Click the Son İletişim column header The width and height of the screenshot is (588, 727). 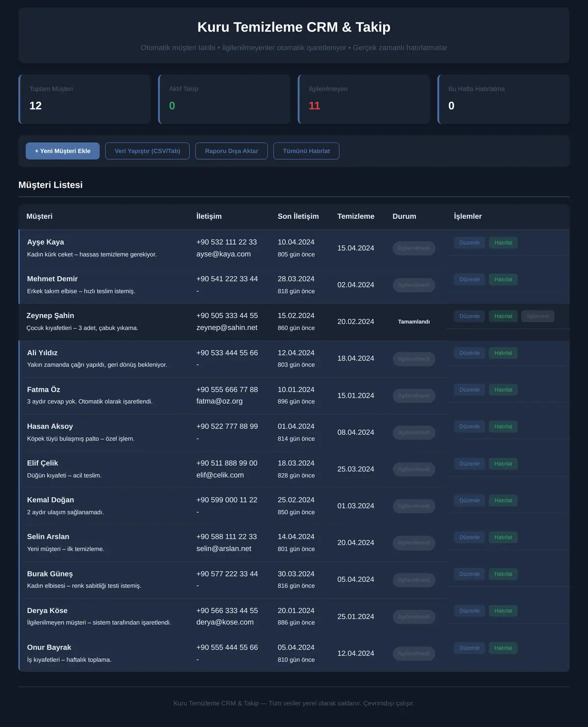(298, 216)
